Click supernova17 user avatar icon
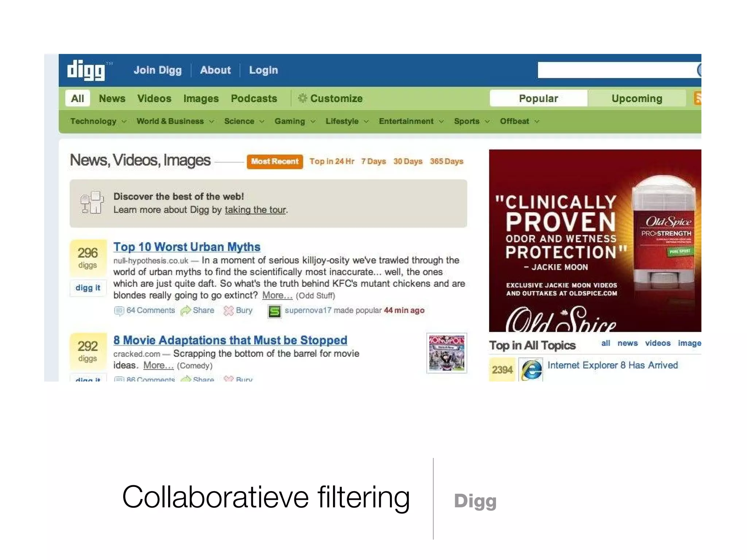The image size is (747, 560). pyautogui.click(x=274, y=311)
